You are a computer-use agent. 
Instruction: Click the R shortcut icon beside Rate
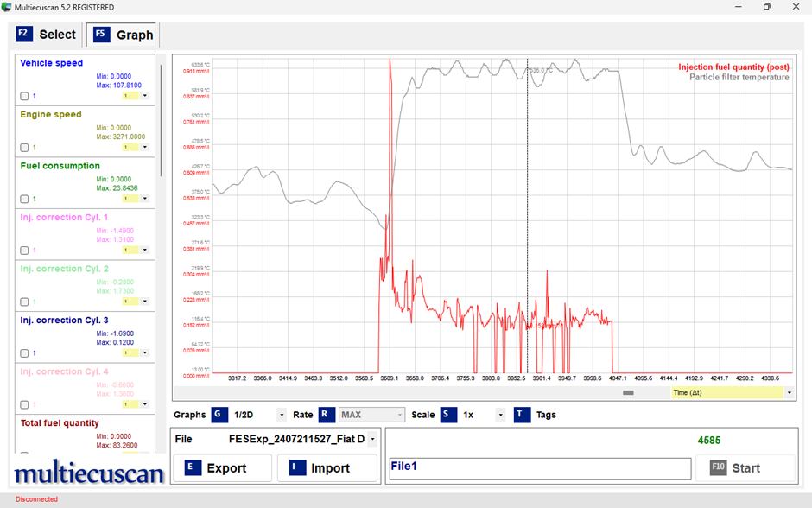pyautogui.click(x=327, y=415)
